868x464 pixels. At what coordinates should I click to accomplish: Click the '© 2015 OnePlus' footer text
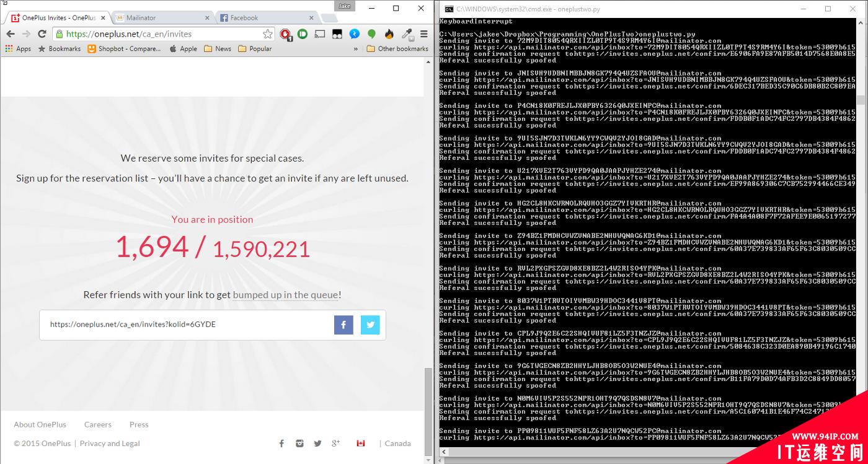tap(42, 443)
